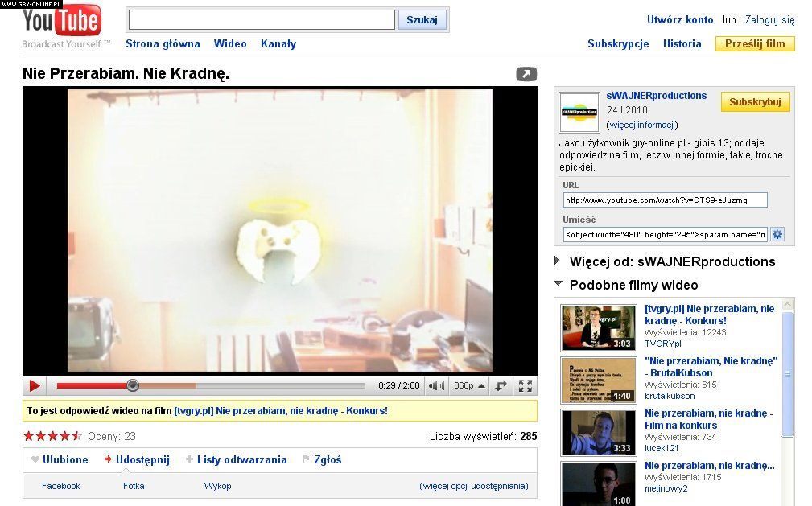This screenshot has width=812, height=506.
Task: Open the Listy odtwarzania option
Action: point(236,460)
